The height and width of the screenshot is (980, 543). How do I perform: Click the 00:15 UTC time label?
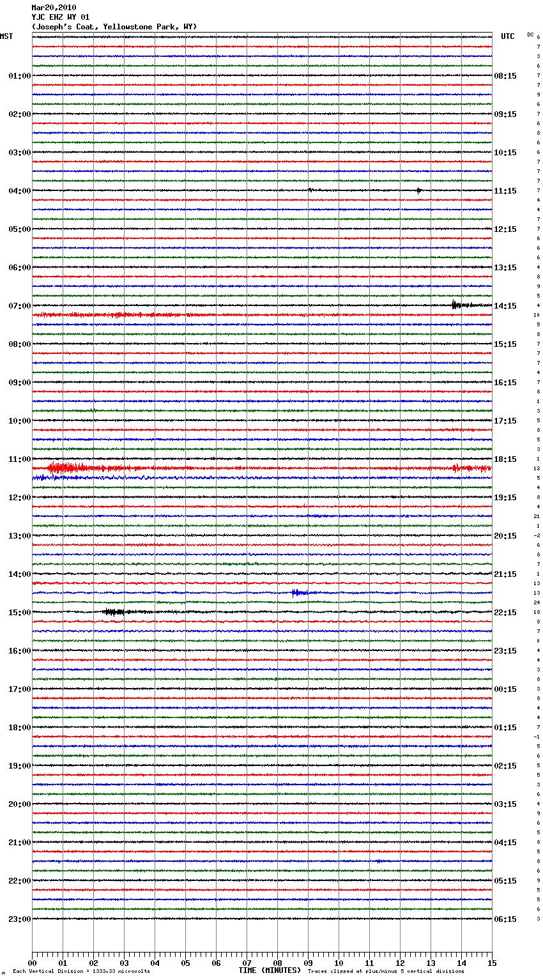click(505, 689)
